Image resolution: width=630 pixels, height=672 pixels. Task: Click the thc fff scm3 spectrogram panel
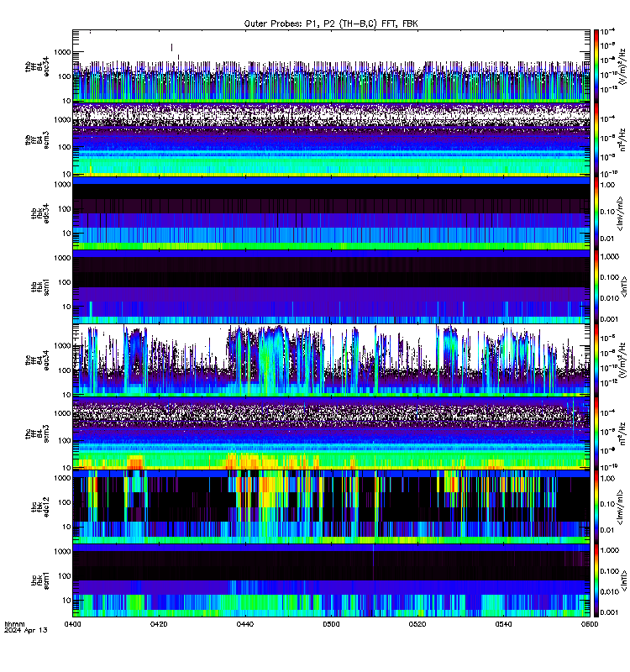(x=331, y=433)
